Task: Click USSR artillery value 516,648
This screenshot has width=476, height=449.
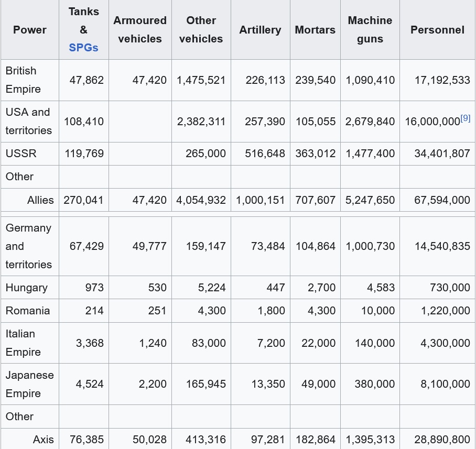Action: pyautogui.click(x=265, y=154)
